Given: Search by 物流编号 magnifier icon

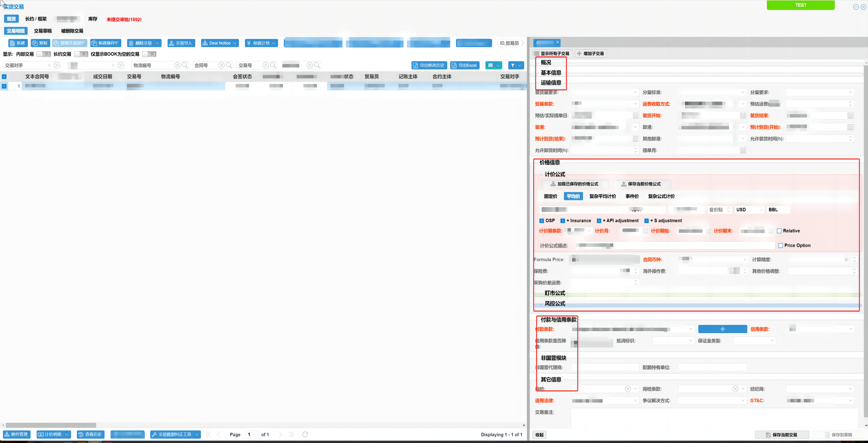Looking at the screenshot, I should point(185,65).
